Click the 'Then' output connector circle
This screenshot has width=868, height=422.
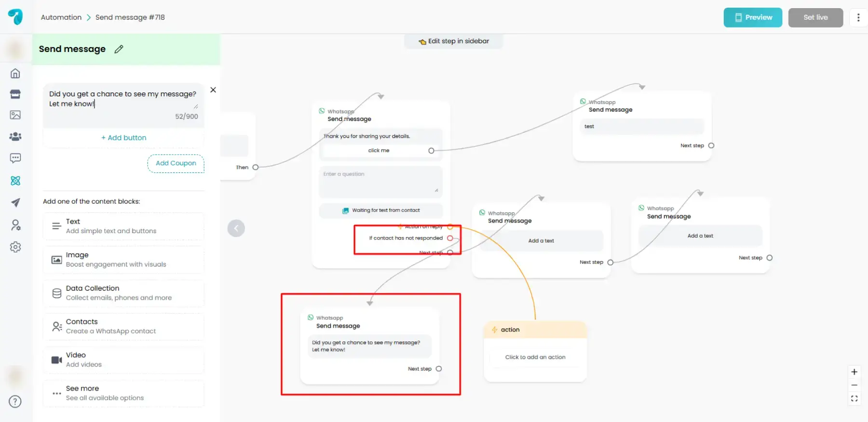pyautogui.click(x=256, y=167)
